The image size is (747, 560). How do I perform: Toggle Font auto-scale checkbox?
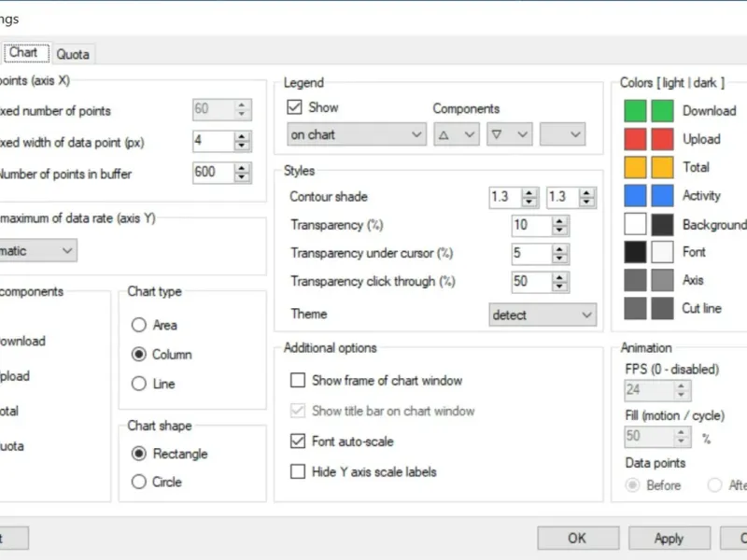pos(298,441)
